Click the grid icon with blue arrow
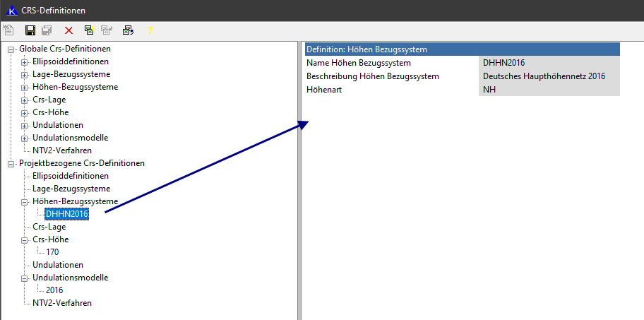This screenshot has width=644, height=320. point(128,30)
